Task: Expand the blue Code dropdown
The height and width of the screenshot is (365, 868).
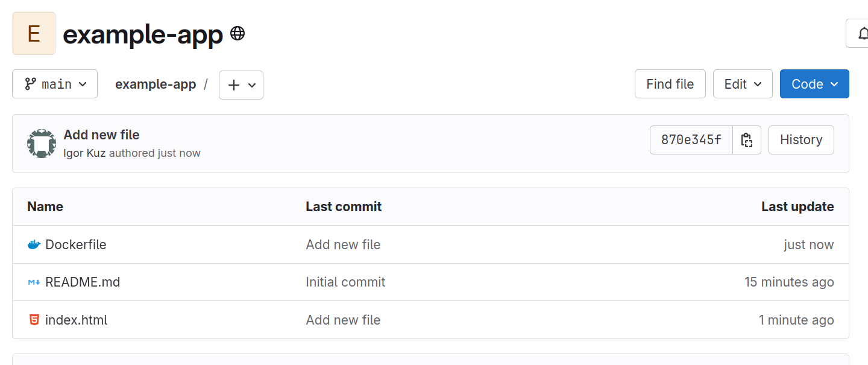Action: [814, 84]
